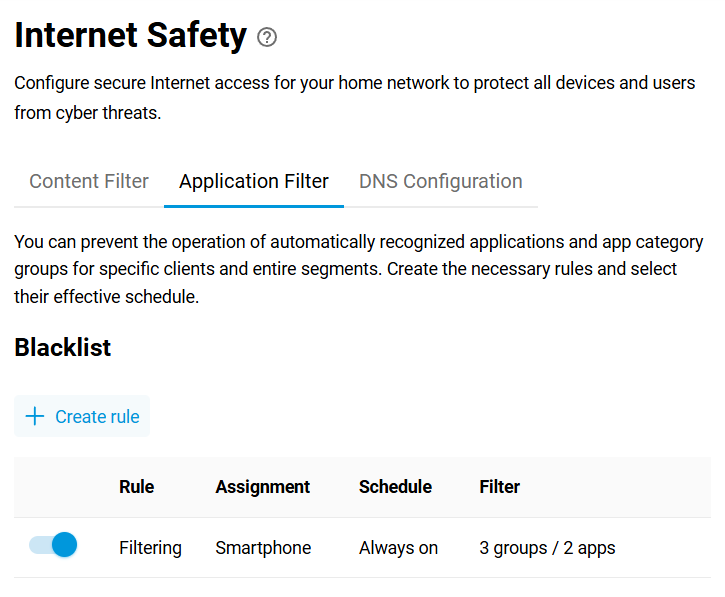Viewport: 725px width, 597px height.
Task: Click the 3 groups / 2 apps filter cell
Action: [547, 548]
